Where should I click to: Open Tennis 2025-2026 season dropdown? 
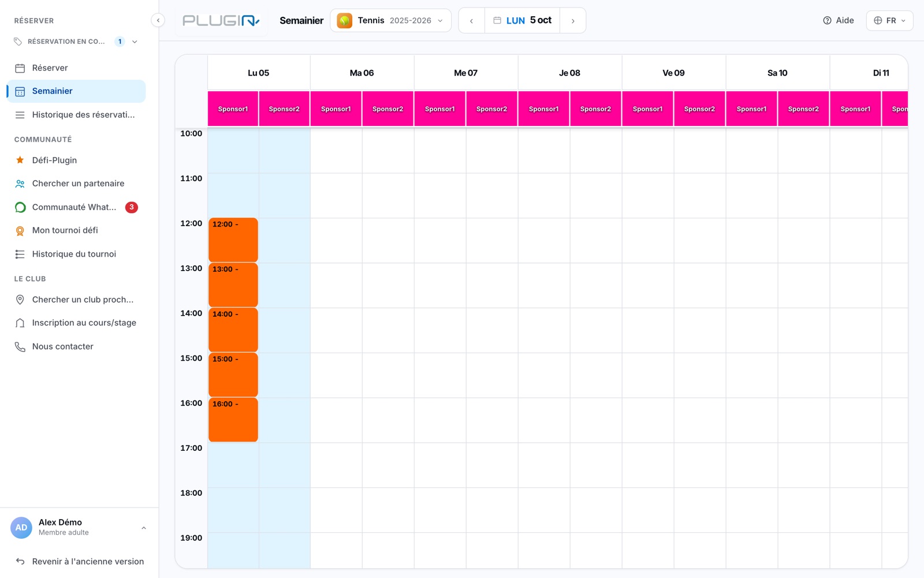click(390, 20)
